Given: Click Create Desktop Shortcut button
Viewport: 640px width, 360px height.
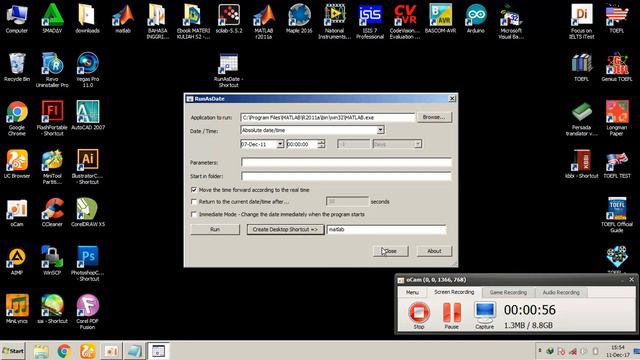Looking at the screenshot, I should [x=285, y=229].
